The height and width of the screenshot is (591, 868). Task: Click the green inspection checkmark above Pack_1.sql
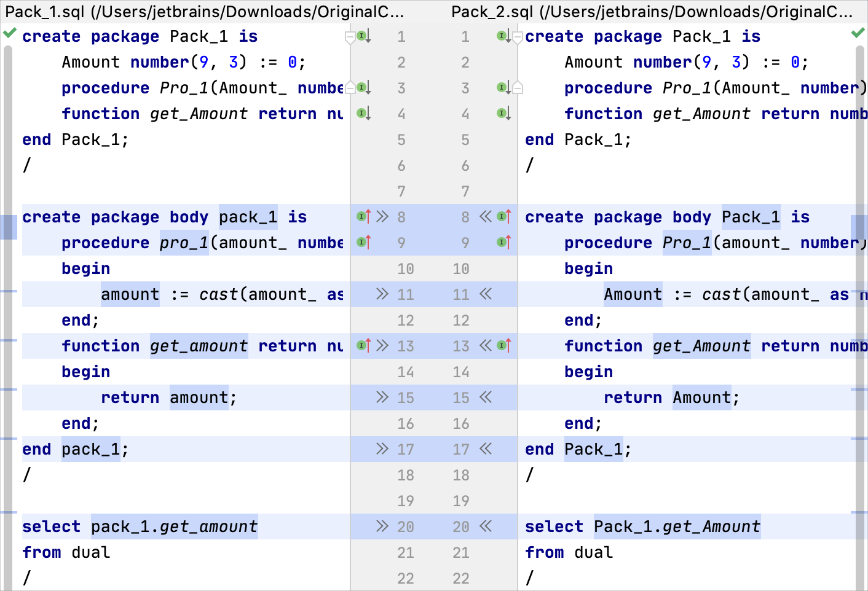point(9,34)
